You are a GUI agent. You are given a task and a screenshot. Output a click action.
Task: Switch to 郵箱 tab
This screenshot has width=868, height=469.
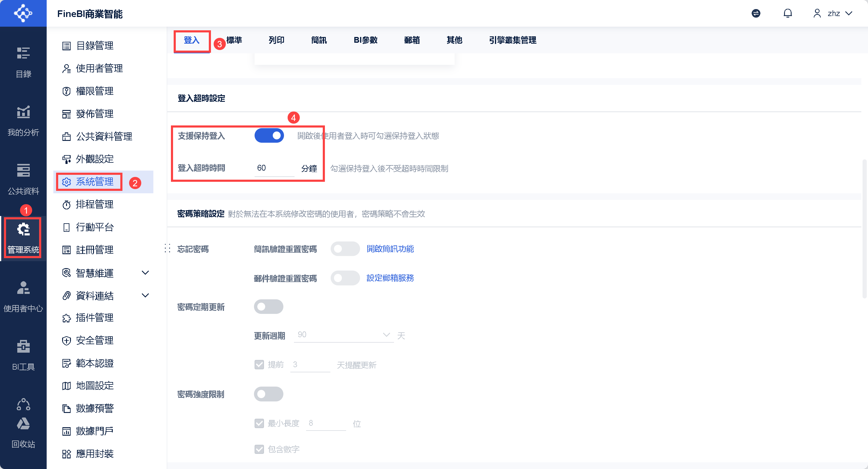tap(412, 40)
